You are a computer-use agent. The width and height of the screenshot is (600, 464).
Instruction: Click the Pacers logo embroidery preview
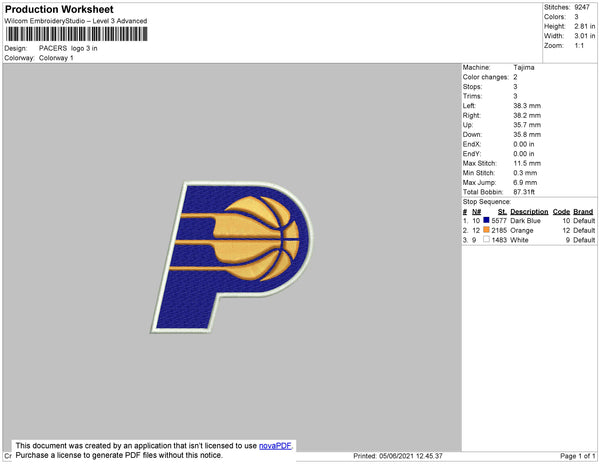click(x=232, y=257)
